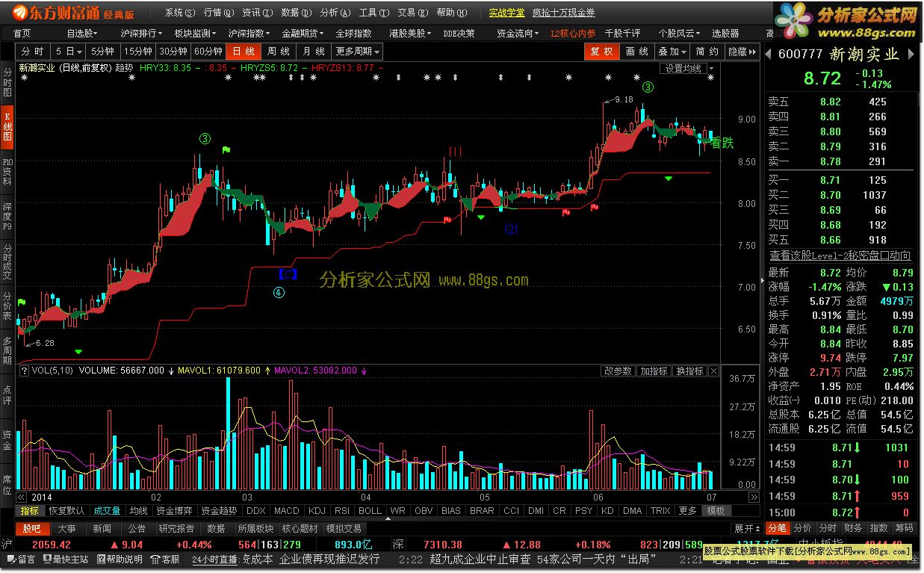Open the 分时图 sidebar tab
This screenshot has width=924, height=573.
coord(7,81)
